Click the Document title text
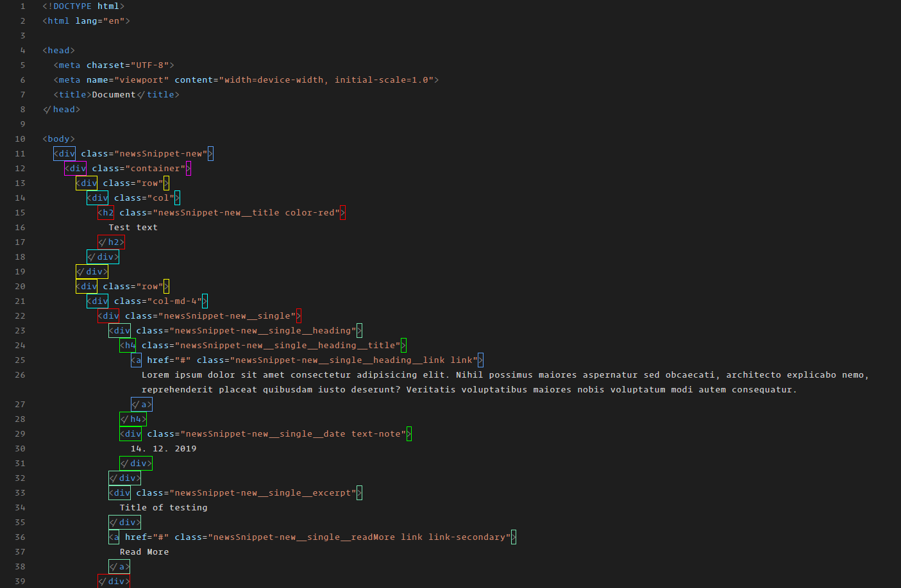Viewport: 901px width, 588px height. (114, 95)
